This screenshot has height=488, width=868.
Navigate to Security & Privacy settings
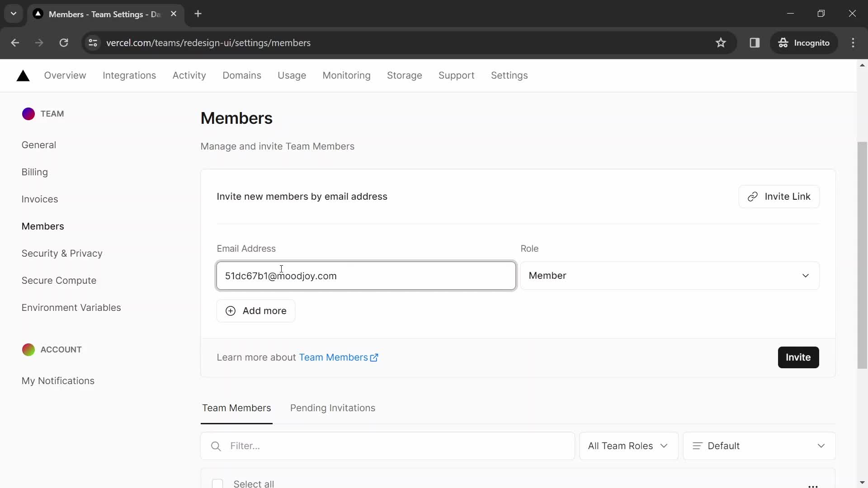pyautogui.click(x=62, y=253)
